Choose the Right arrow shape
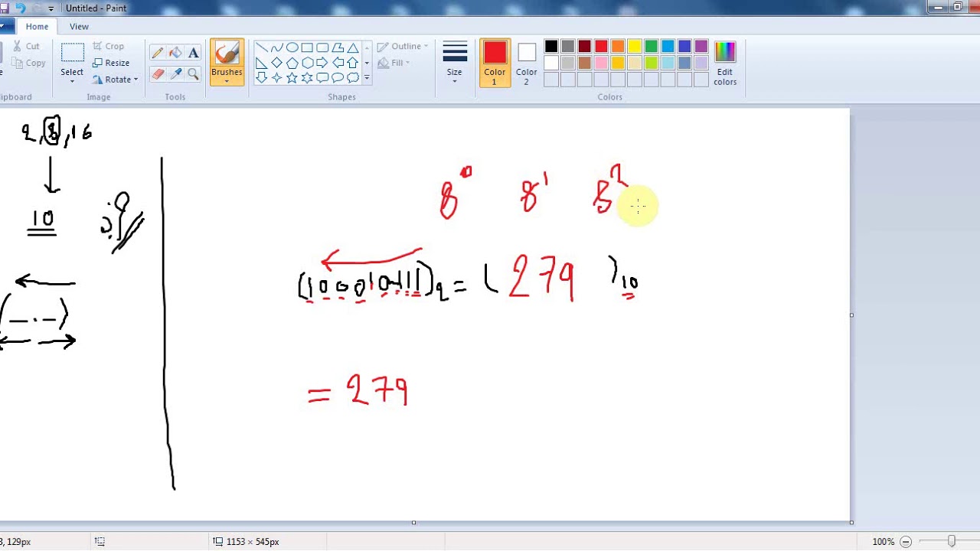 322,63
